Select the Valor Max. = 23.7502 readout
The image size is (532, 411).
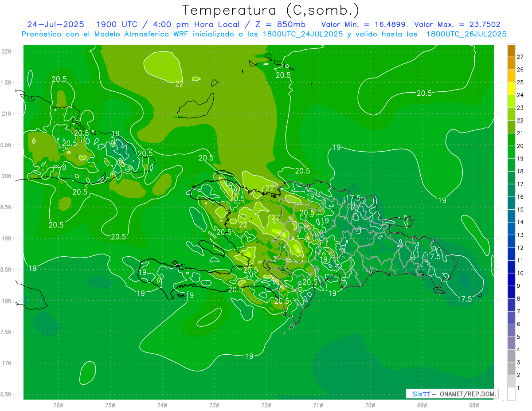457,24
